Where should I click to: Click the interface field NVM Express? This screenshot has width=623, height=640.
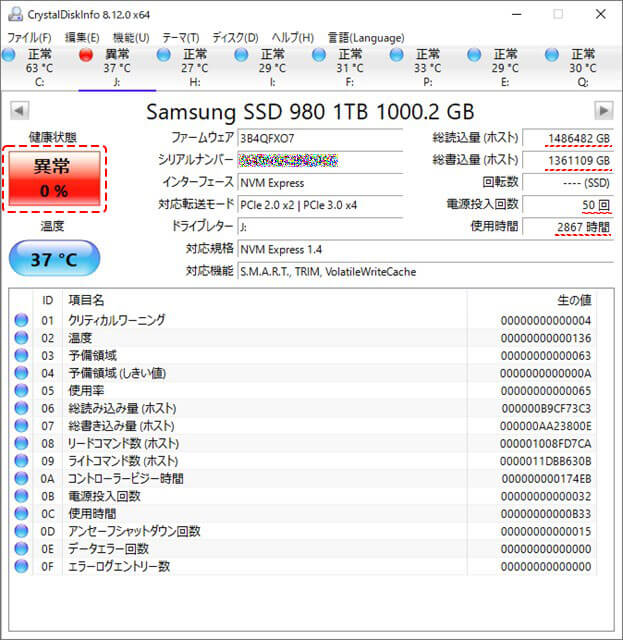[x=320, y=183]
